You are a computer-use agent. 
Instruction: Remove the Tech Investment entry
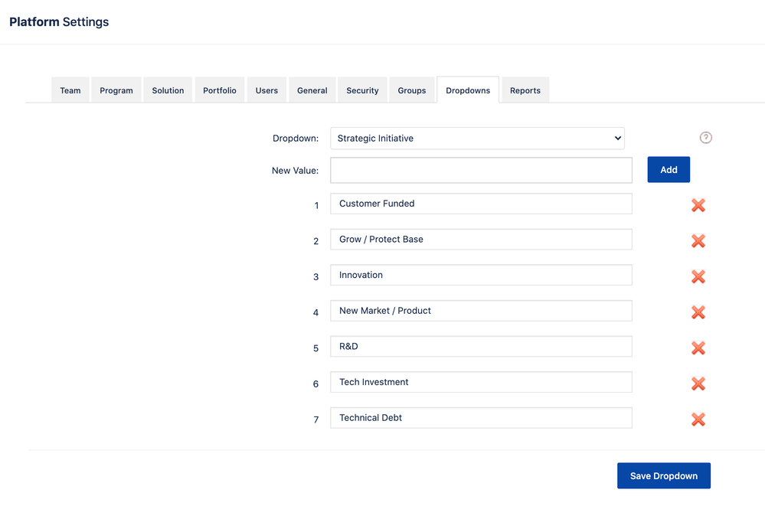click(x=698, y=383)
